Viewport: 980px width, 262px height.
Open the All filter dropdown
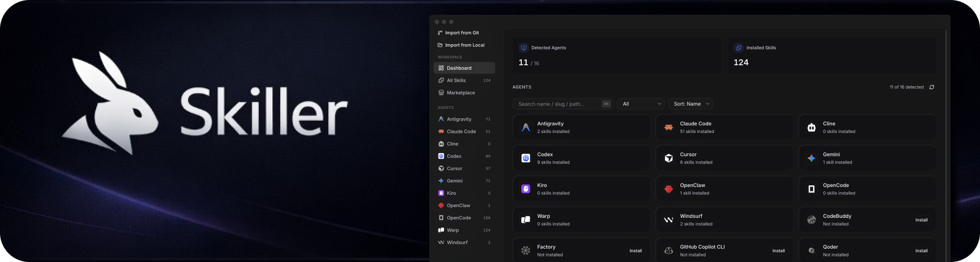(641, 104)
